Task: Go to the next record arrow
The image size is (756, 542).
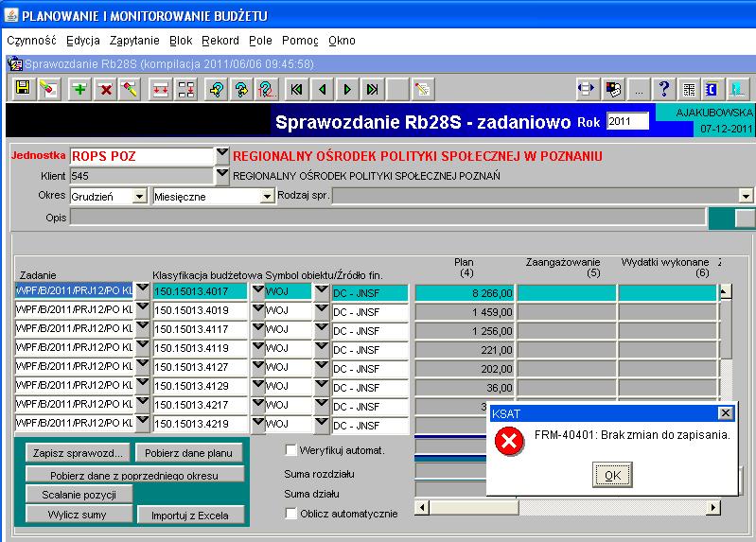Action: pos(347,89)
